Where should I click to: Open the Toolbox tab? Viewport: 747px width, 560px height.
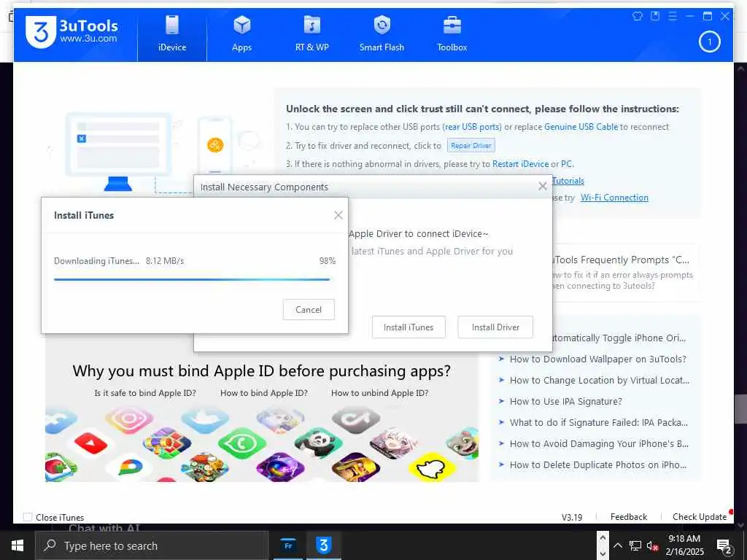[x=452, y=34]
